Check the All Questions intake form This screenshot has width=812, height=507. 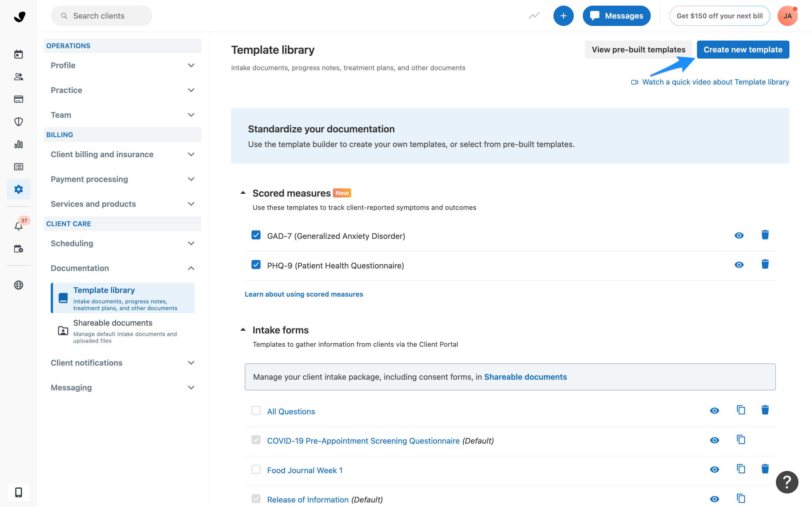tap(256, 410)
